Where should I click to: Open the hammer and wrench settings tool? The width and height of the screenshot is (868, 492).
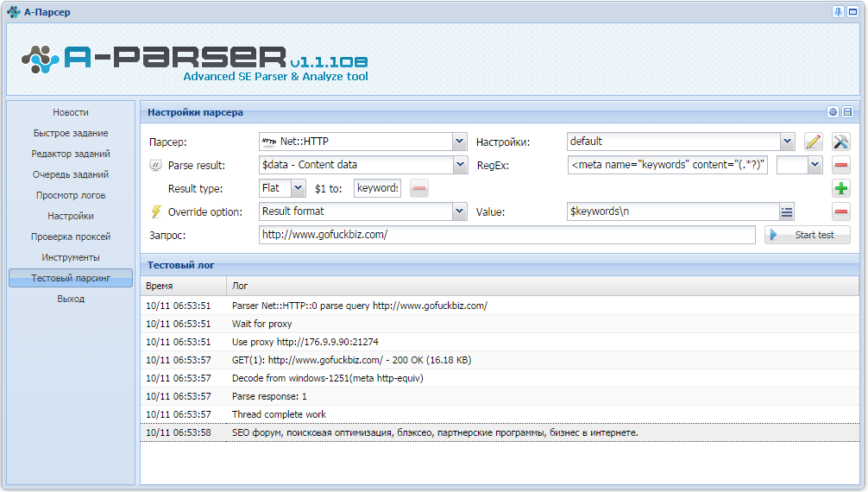[x=841, y=142]
